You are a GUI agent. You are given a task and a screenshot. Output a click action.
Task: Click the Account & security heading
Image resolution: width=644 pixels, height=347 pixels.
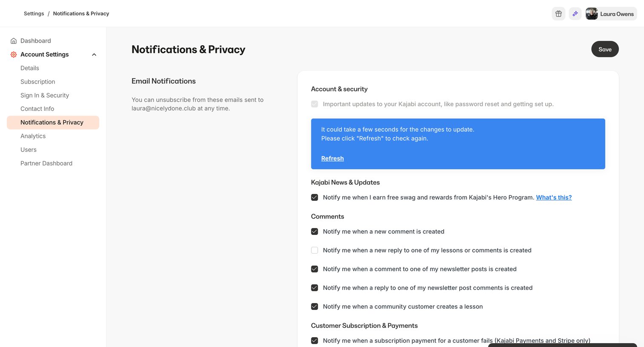point(339,89)
